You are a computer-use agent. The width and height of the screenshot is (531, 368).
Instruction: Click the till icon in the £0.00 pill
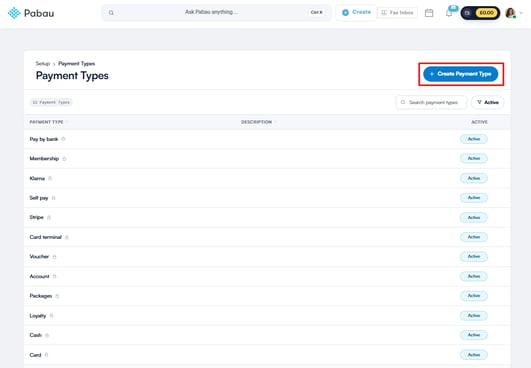[468, 13]
